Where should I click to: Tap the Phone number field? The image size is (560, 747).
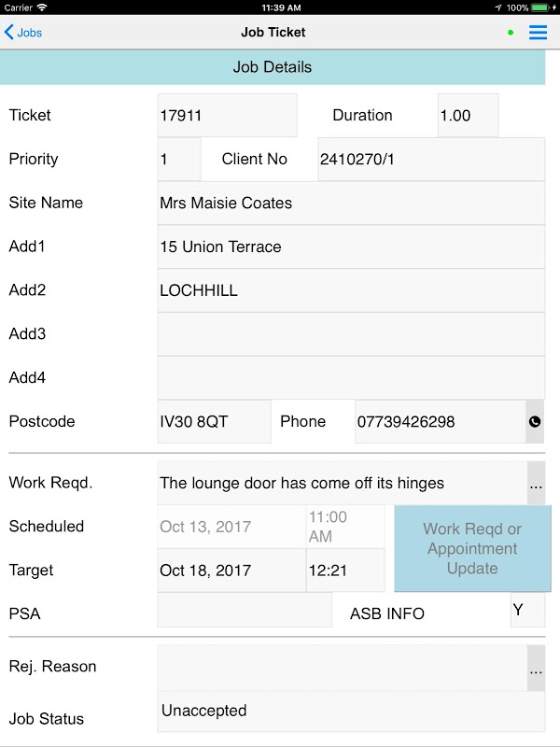click(440, 422)
